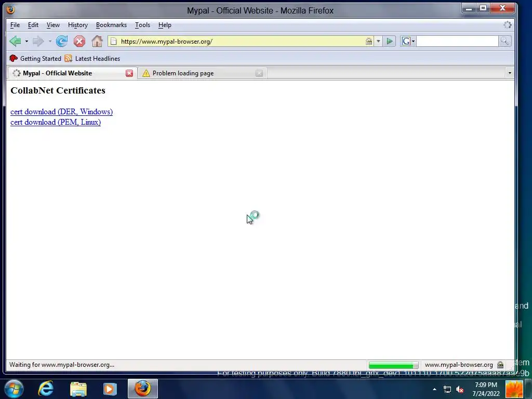
Task: Click the orange flower icon in the tray
Action: coord(514,389)
